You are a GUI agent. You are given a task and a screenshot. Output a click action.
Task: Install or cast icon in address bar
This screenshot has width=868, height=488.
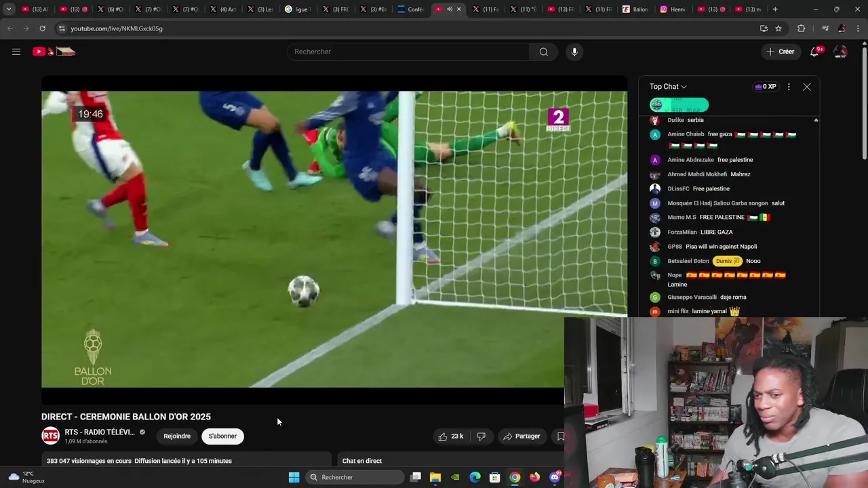tap(764, 28)
